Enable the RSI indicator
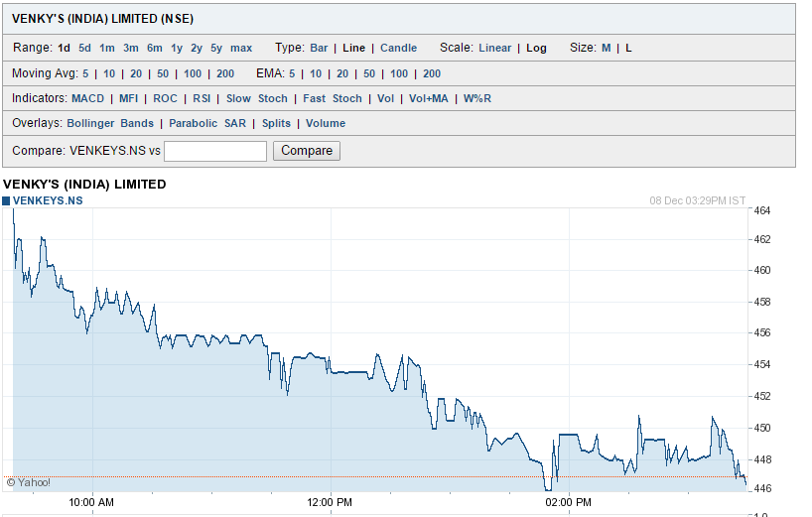The height and width of the screenshot is (517, 812). coord(202,99)
